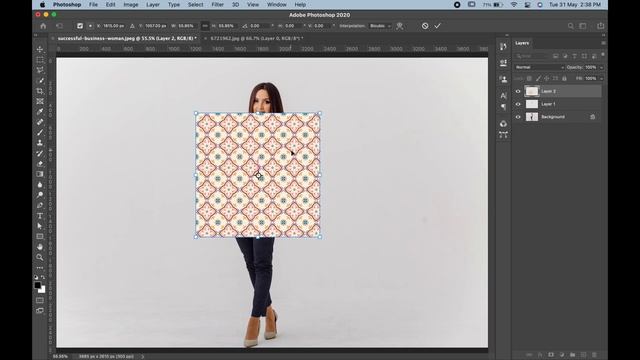This screenshot has width=640, height=360.
Task: Cancel the transform with the circle-slash icon
Action: (425, 26)
